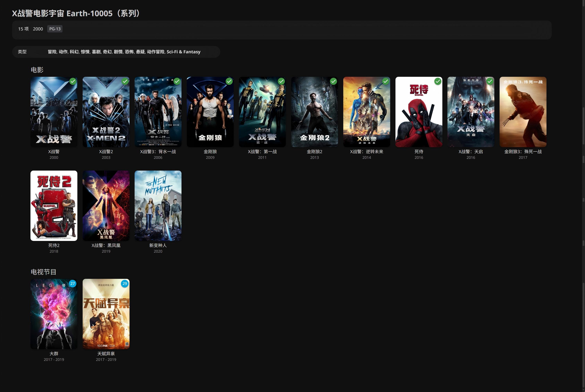Screen dimensions: 585x392
Task: Open the X战警：逆转未来 poster
Action: tap(367, 112)
